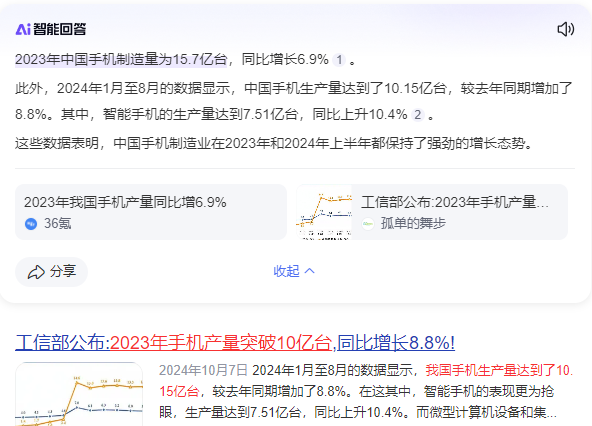Click the search result chart thumbnail
Screen dimensions: 592x426
79,394
